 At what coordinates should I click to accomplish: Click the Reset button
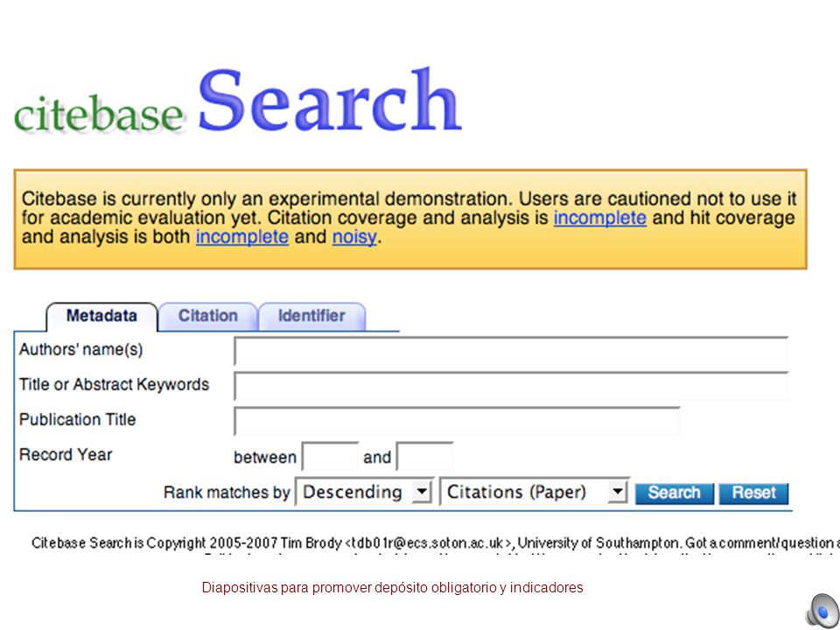coord(753,493)
